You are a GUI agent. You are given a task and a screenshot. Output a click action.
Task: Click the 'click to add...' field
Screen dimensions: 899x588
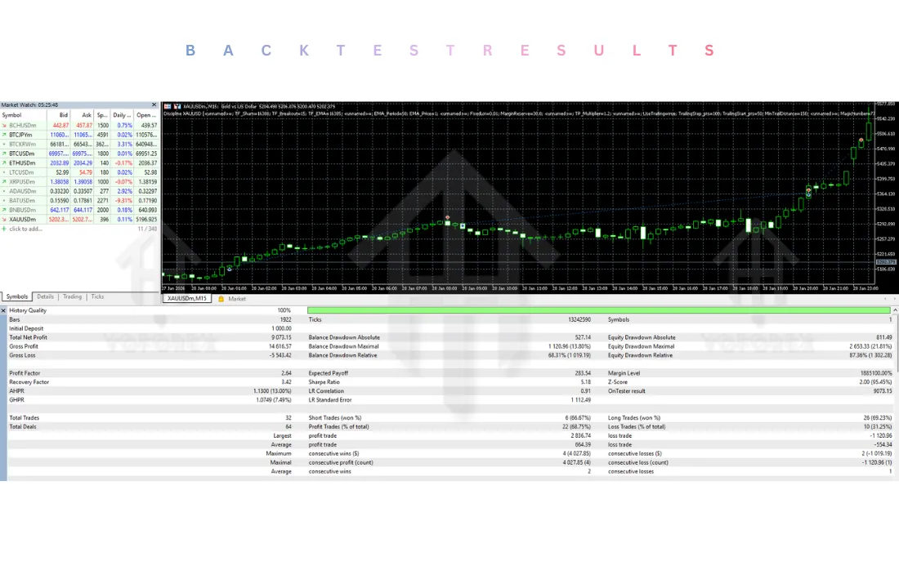(26, 229)
